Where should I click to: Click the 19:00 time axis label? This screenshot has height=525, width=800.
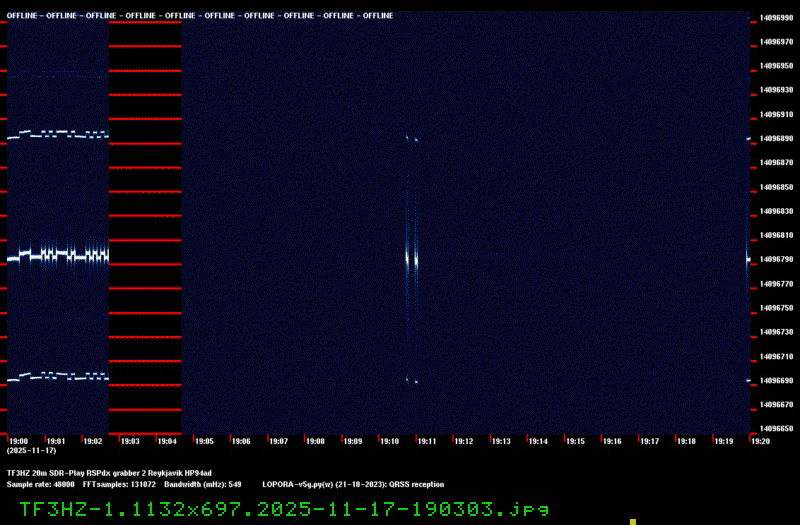click(x=17, y=441)
